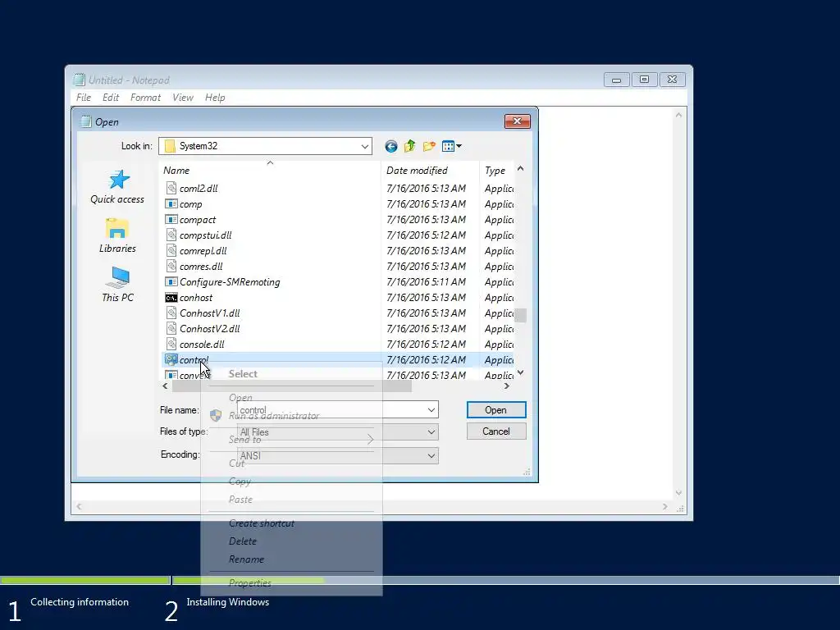Click ConhostV1.dll file icon

pyautogui.click(x=171, y=313)
